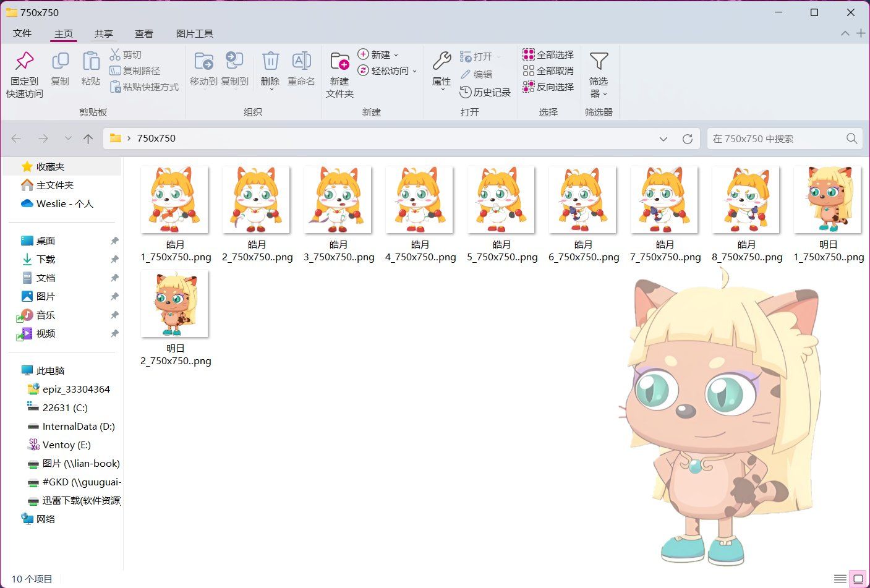Click the 编辑 edit button
Image resolution: width=870 pixels, height=588 pixels.
(476, 74)
